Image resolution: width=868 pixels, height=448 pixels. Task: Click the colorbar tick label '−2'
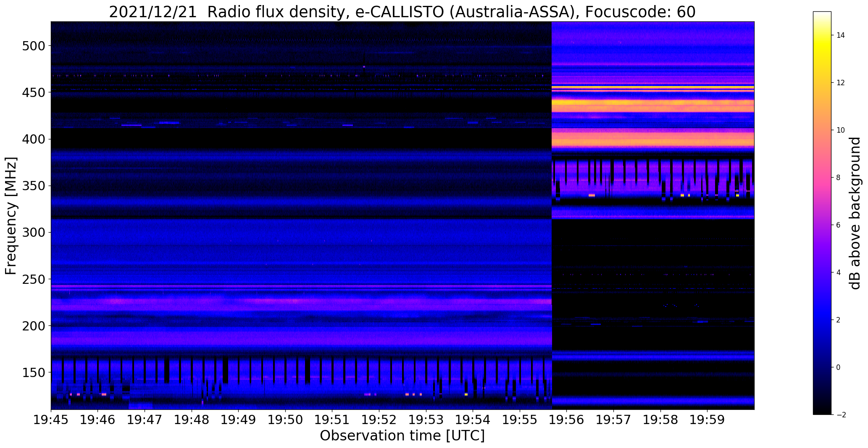coord(841,415)
